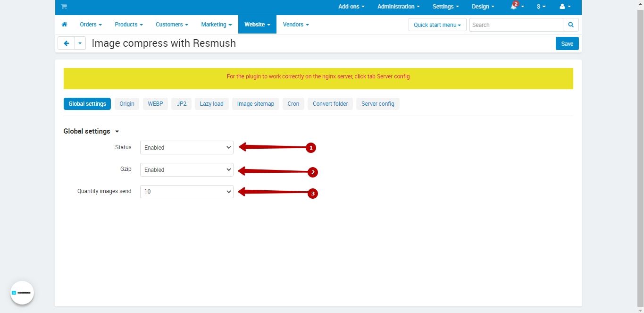The height and width of the screenshot is (313, 644).
Task: Open the Status dropdown
Action: point(187,147)
